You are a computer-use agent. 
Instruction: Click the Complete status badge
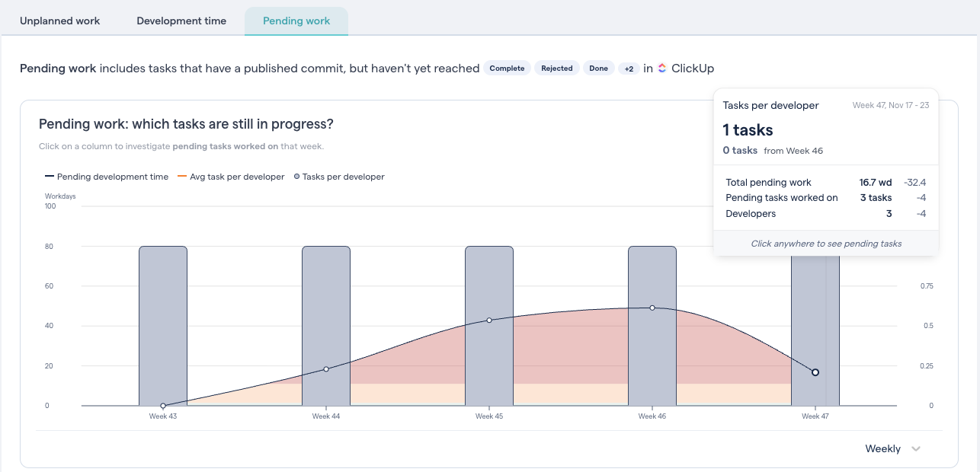point(507,68)
